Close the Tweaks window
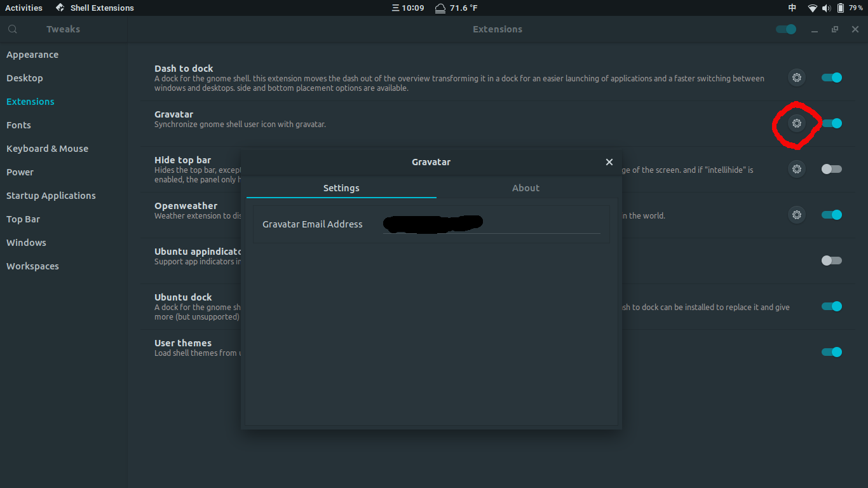The image size is (868, 488). [x=855, y=29]
